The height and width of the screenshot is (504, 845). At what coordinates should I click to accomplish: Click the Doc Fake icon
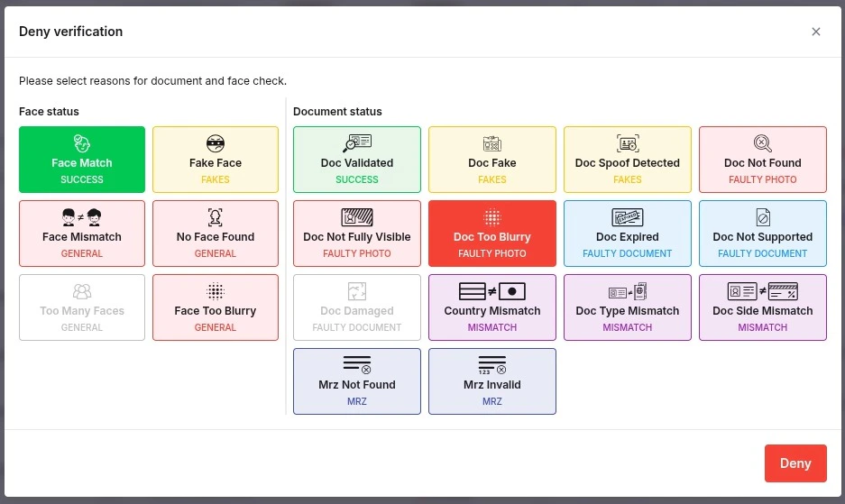[492, 143]
